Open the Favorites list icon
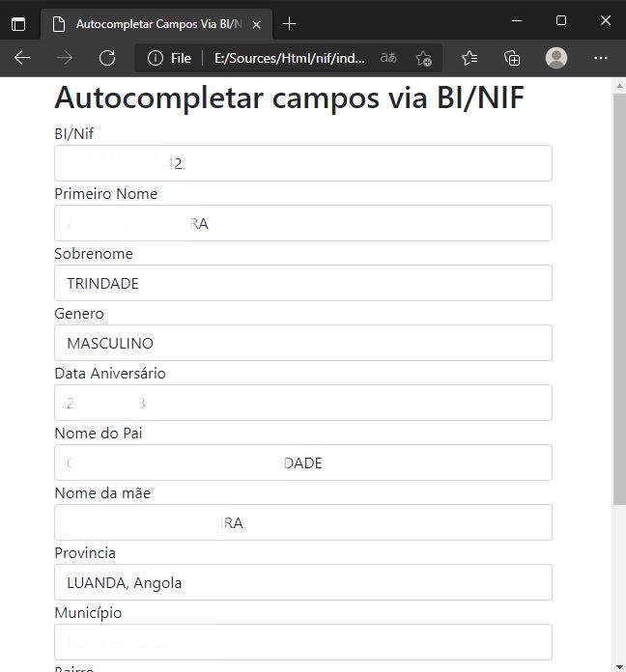 [x=469, y=58]
